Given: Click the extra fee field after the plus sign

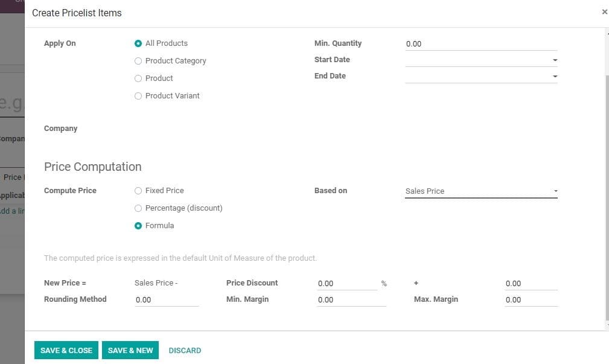Looking at the screenshot, I should click(531, 283).
